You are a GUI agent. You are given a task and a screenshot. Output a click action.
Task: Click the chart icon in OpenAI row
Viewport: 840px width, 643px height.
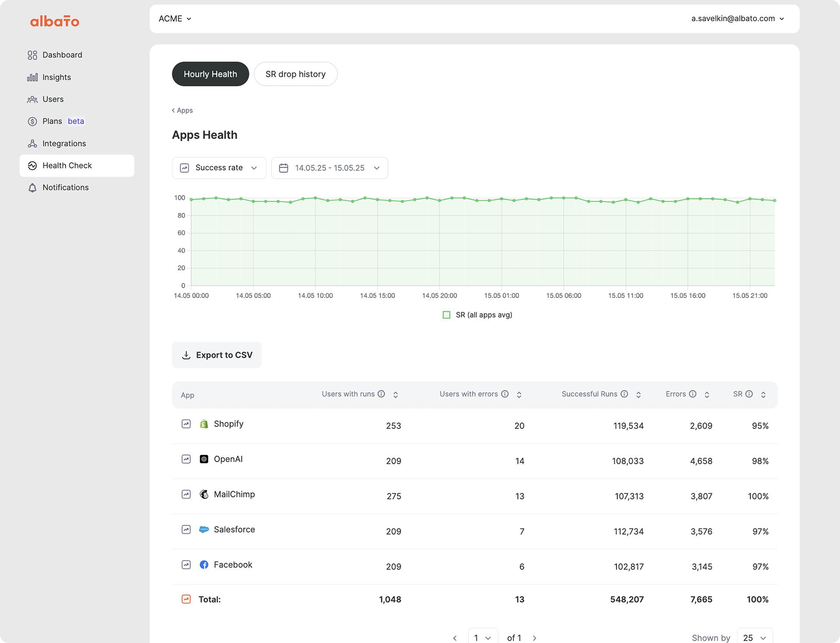pyautogui.click(x=186, y=459)
